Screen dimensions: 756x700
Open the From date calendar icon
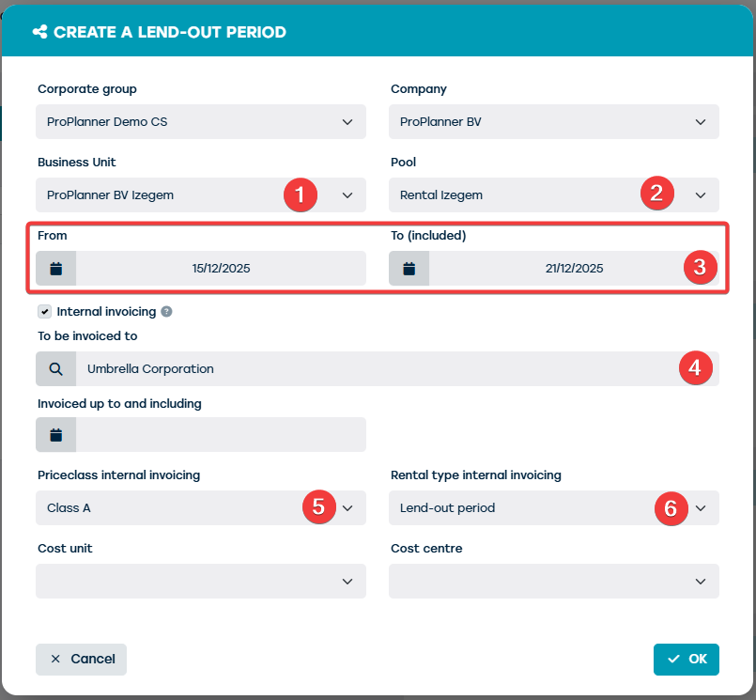[x=56, y=268]
